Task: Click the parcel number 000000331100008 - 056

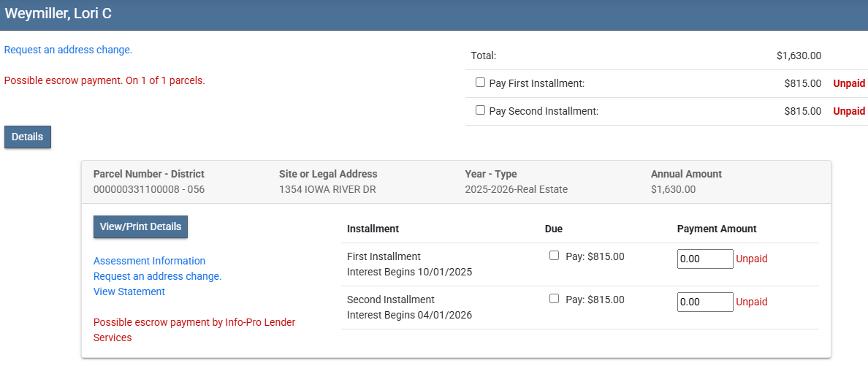Action: [x=149, y=189]
